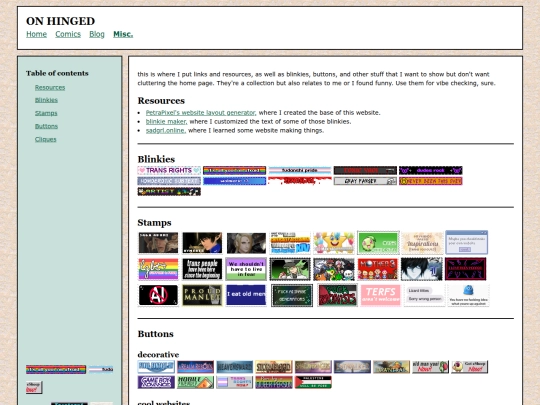Open the Home navigation link
Screen dimensions: 540x405
coord(37,34)
